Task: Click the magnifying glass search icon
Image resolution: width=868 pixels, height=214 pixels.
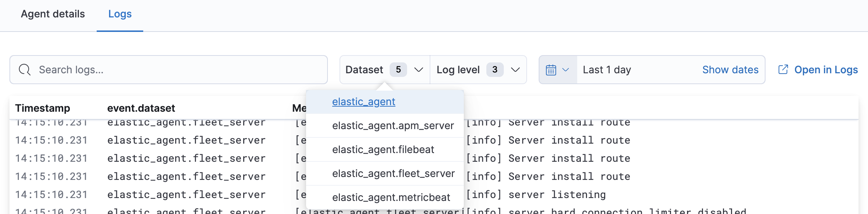Action: [x=25, y=70]
